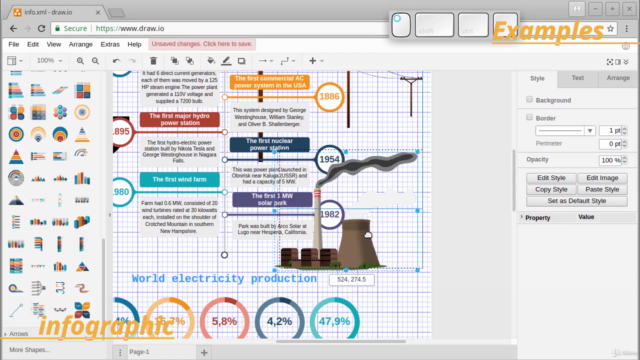640x360 pixels.
Task: Open the 100% zoom level dropdown
Action: (x=49, y=60)
